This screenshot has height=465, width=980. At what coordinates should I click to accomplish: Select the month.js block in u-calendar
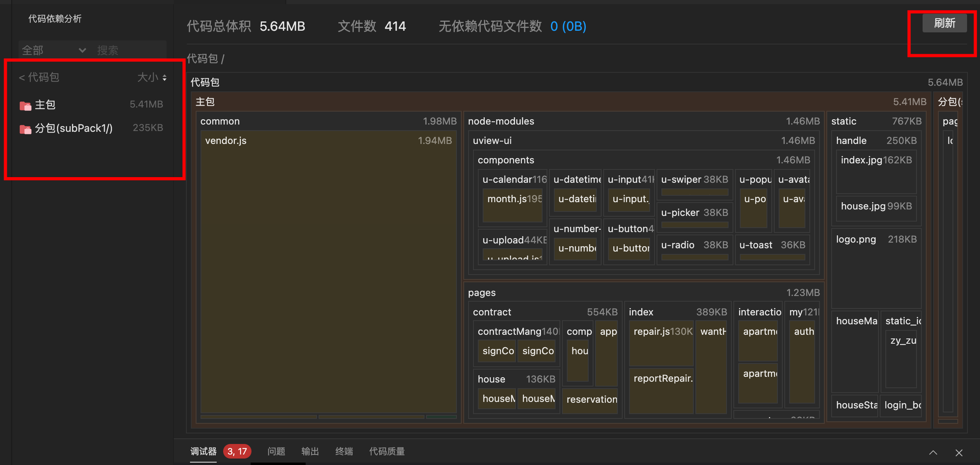tap(513, 206)
